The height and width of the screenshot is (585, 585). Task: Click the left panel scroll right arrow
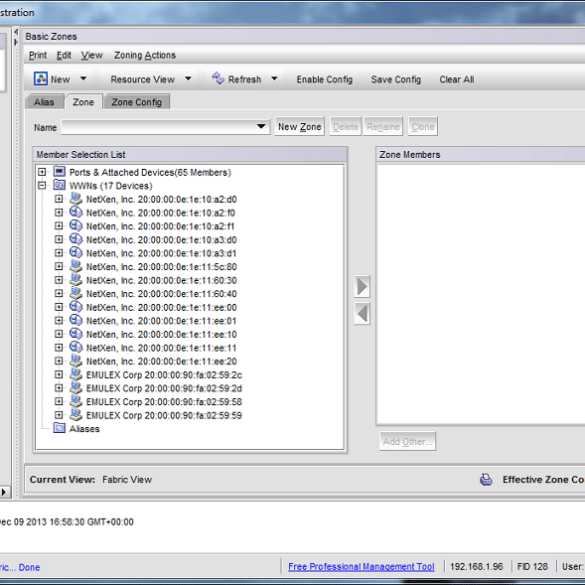coord(3,492)
